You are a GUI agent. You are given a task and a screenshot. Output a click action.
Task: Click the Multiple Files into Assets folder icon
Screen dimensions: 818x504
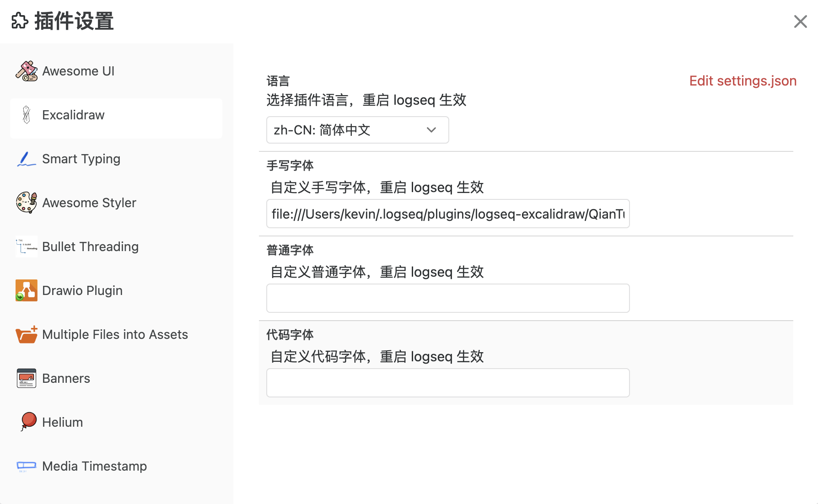coord(27,335)
